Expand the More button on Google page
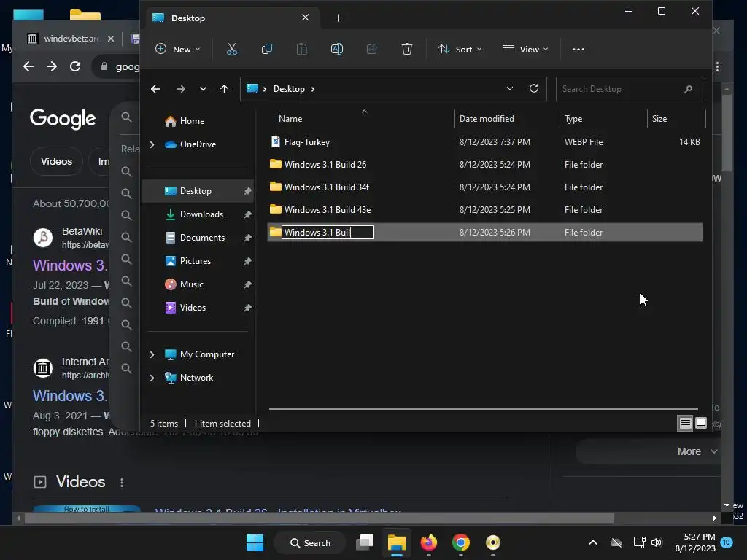 click(697, 451)
